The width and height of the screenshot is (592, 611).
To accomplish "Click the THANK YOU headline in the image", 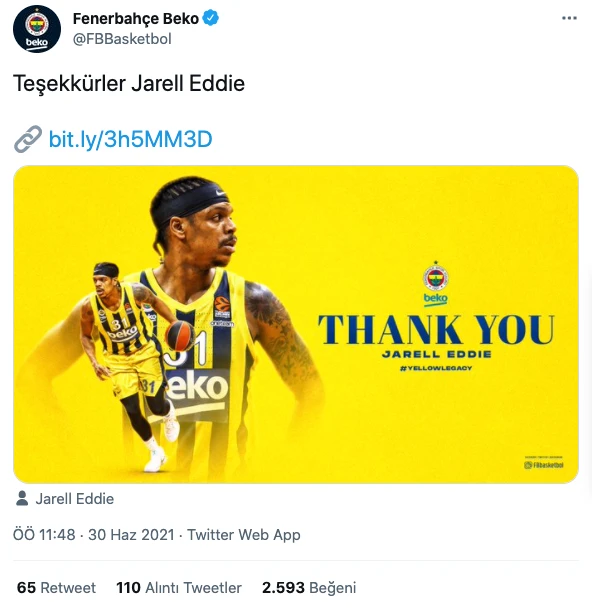I will tap(436, 330).
